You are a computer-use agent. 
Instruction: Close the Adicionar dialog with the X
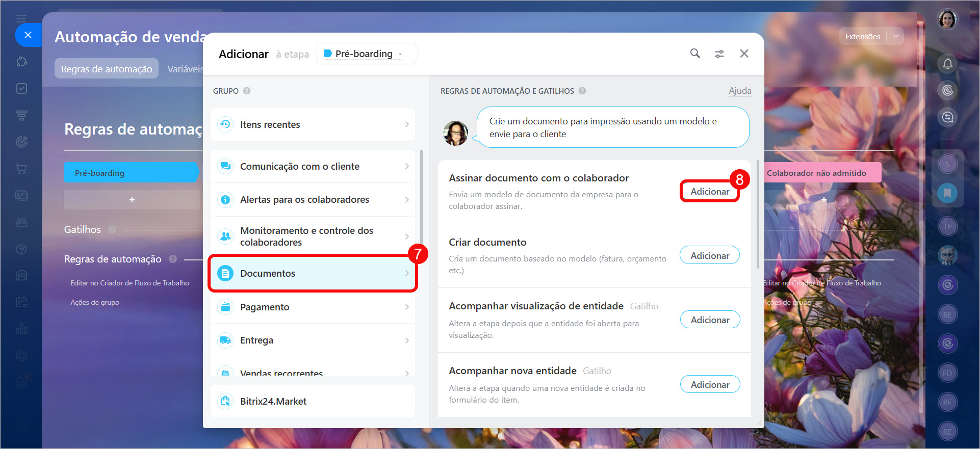[744, 54]
